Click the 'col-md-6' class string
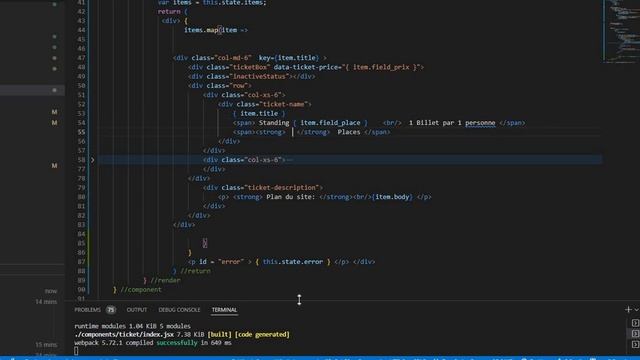This screenshot has height=360, width=640. pyautogui.click(x=234, y=58)
